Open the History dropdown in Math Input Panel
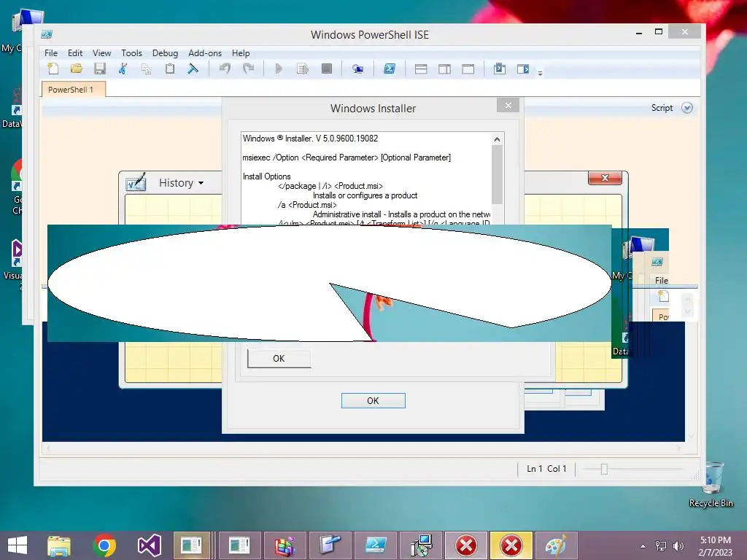Image resolution: width=747 pixels, height=560 pixels. click(x=181, y=183)
